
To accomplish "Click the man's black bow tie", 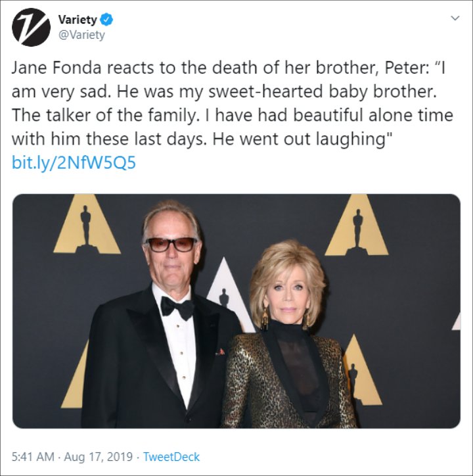I will pyautogui.click(x=178, y=308).
